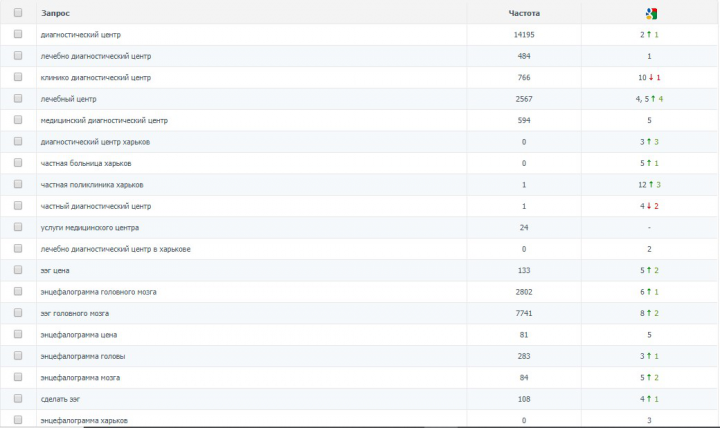Check the box for частная больница харьков
Image resolution: width=720 pixels, height=428 pixels.
coord(18,163)
